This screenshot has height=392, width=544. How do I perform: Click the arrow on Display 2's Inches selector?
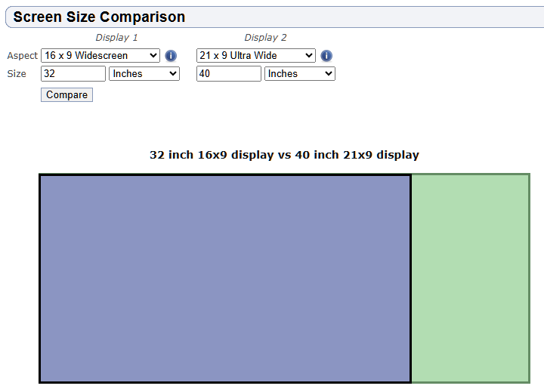point(328,74)
